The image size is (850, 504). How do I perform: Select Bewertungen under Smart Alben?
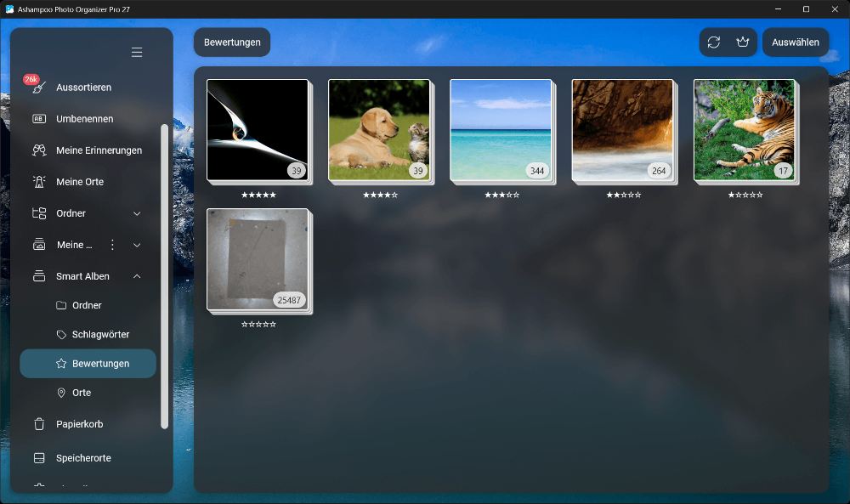point(88,364)
